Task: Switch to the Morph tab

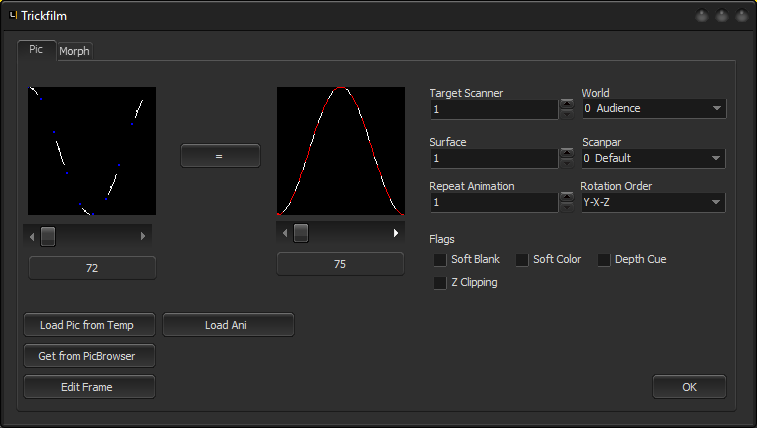Action: pyautogui.click(x=74, y=51)
